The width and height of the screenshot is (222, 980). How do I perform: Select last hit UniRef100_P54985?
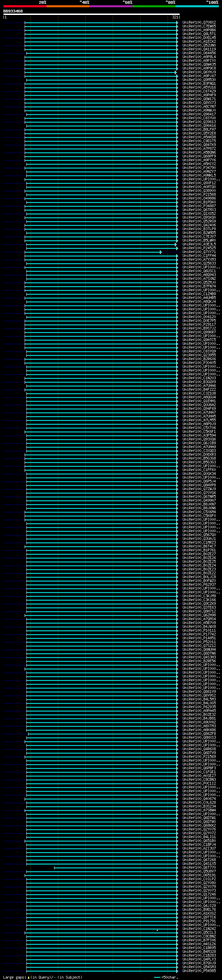[199, 971]
